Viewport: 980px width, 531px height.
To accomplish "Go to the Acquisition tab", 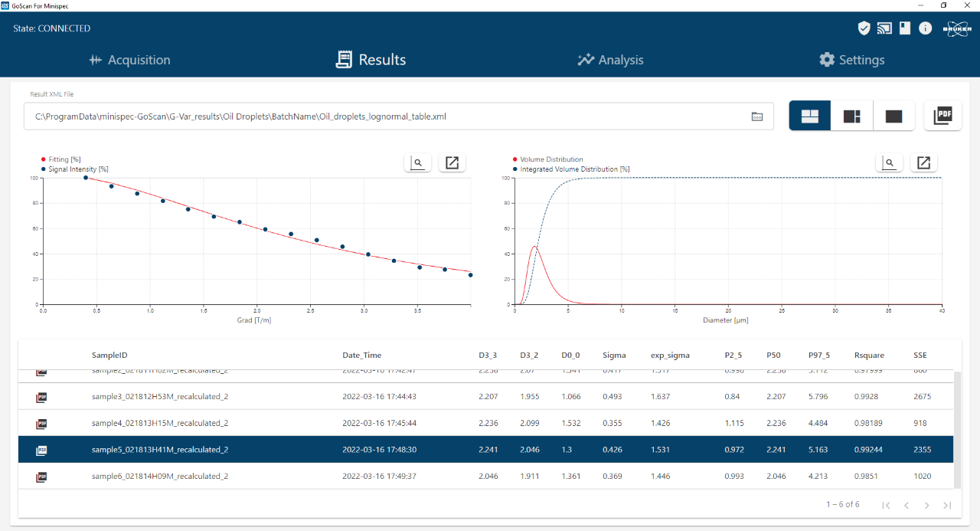I will pos(129,60).
